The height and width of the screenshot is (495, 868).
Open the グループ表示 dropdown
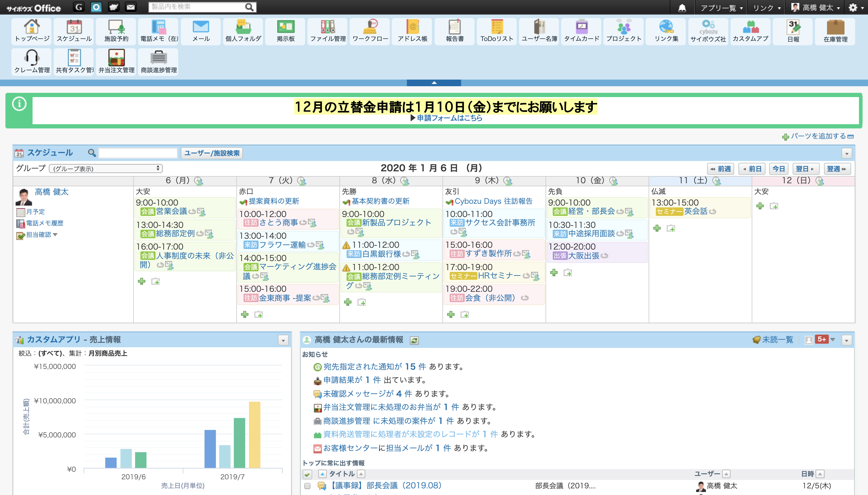106,169
